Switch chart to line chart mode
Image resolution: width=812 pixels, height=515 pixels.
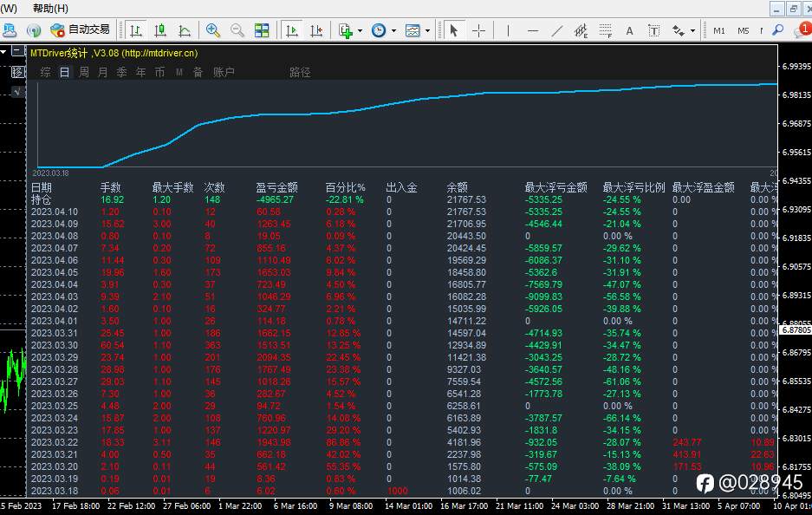(185, 30)
